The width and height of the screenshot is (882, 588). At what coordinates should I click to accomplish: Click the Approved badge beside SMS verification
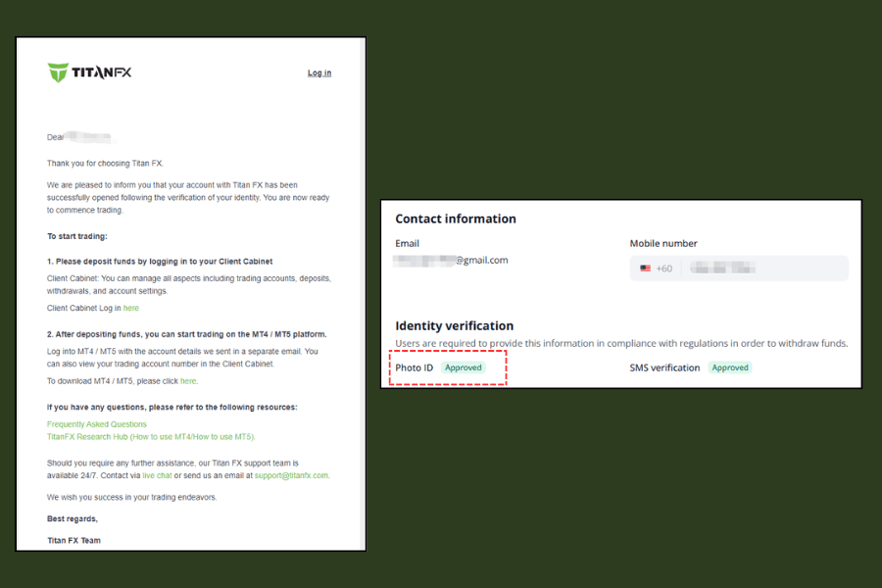pyautogui.click(x=730, y=367)
